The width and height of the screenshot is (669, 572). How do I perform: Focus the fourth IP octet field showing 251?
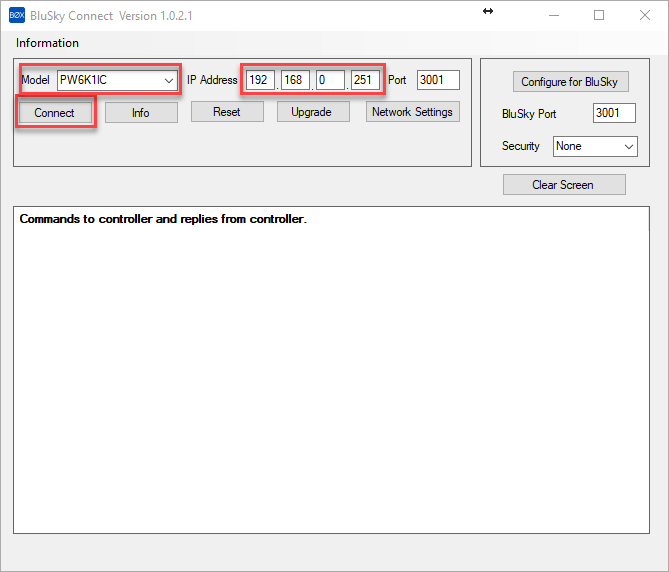coord(365,80)
